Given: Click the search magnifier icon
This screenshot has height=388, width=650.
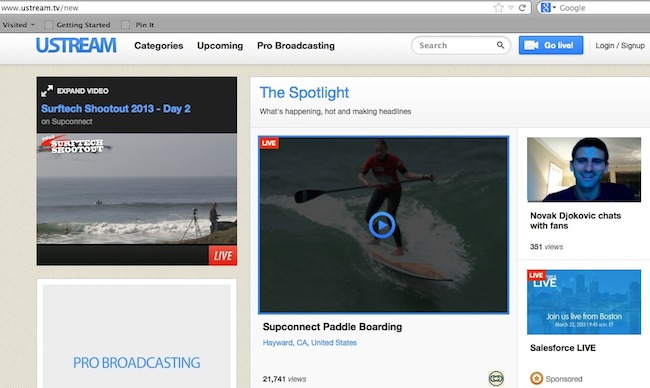Looking at the screenshot, I should coord(500,45).
